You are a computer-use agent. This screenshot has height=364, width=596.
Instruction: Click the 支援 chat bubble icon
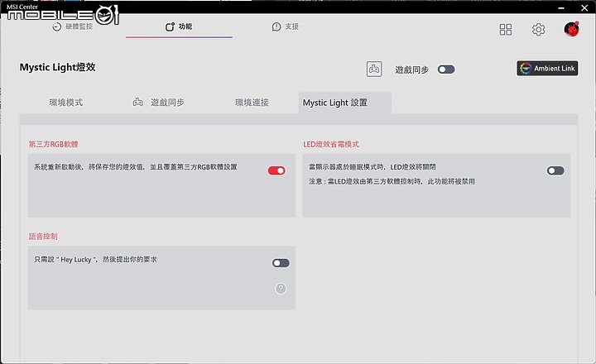[276, 26]
